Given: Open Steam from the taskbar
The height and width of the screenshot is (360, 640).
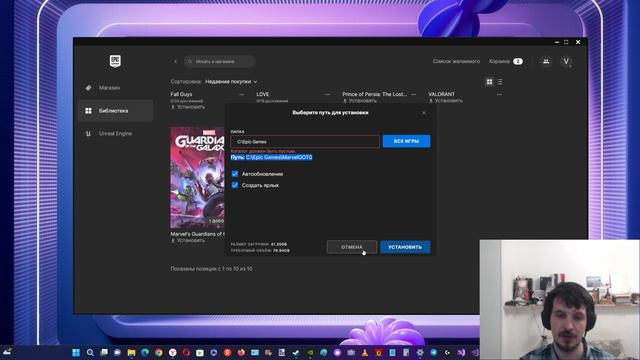Looking at the screenshot, I should click(296, 352).
